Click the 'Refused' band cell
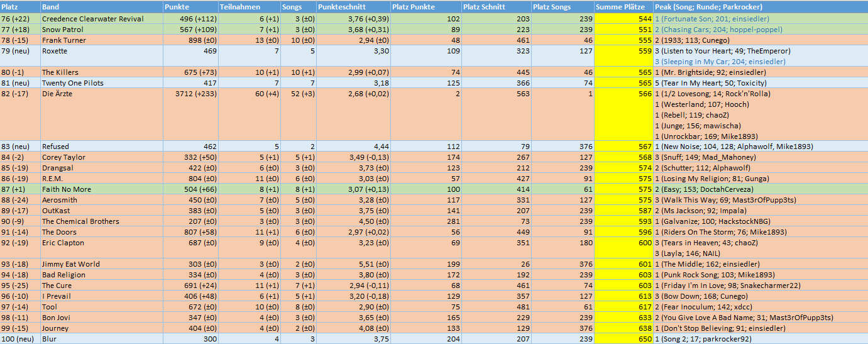 (x=101, y=147)
